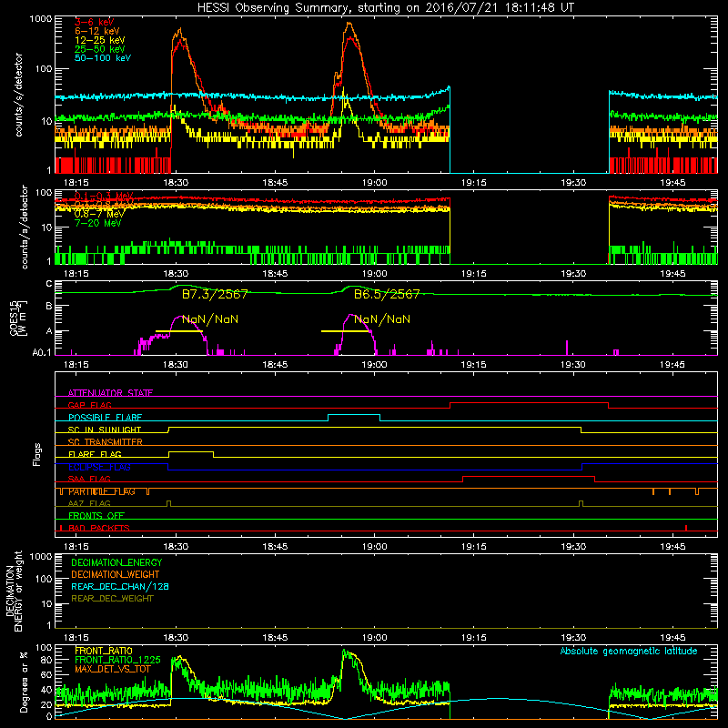Click the GOES15 y-axis label
The width and height of the screenshot is (728, 728).
pos(17,318)
